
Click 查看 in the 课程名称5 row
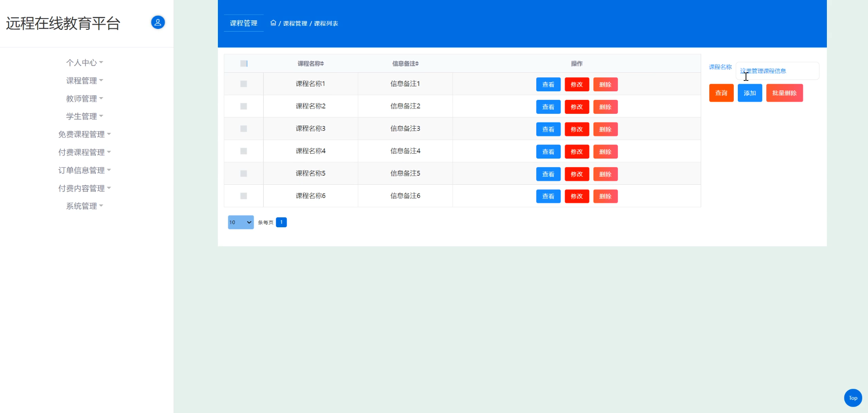(548, 174)
